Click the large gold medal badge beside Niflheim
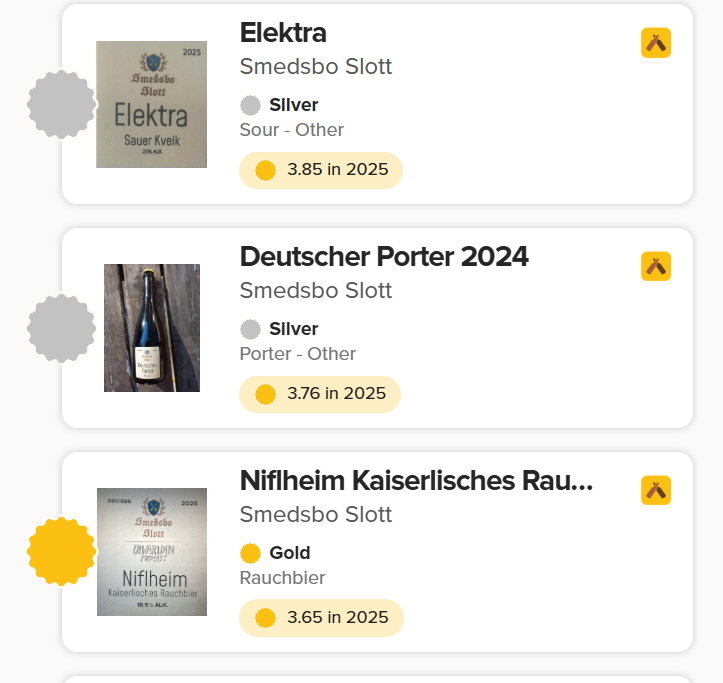This screenshot has width=723, height=683. point(62,552)
